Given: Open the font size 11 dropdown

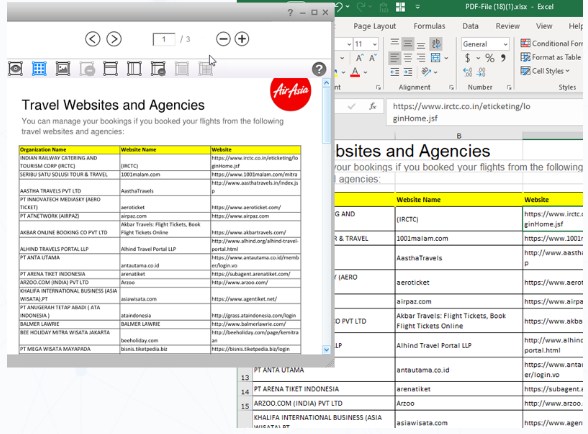Looking at the screenshot, I should 375,44.
